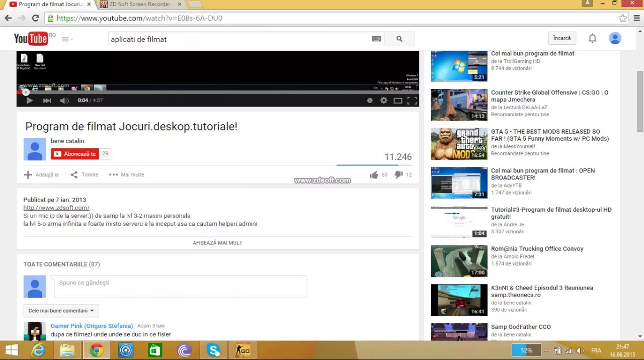Click the page vertical scrollbar thumb
The width and height of the screenshot is (644, 360).
coord(640,101)
